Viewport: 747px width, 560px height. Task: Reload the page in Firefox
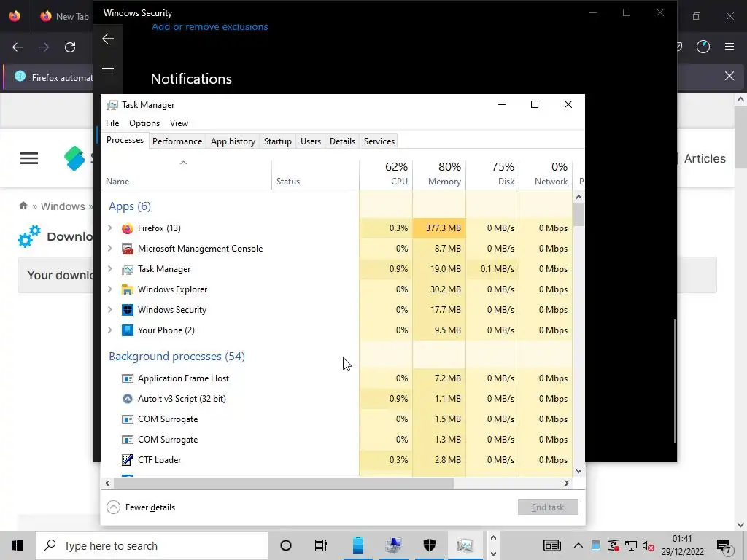click(70, 47)
